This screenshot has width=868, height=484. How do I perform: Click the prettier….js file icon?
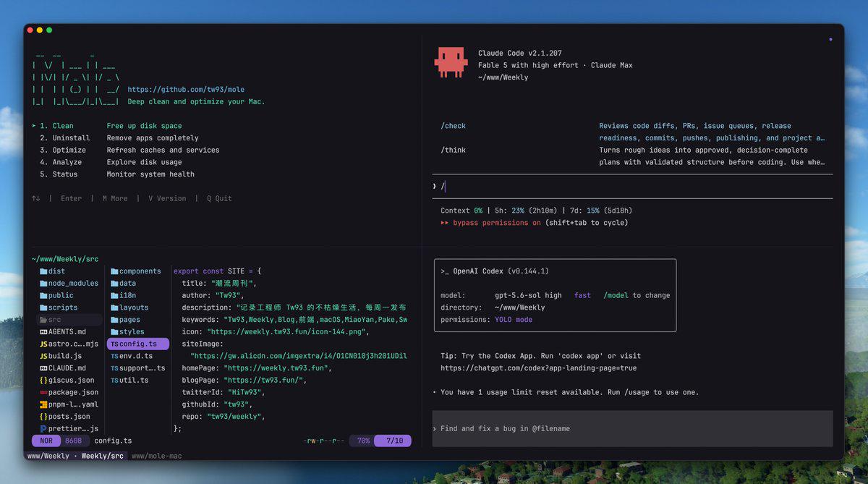tap(43, 428)
